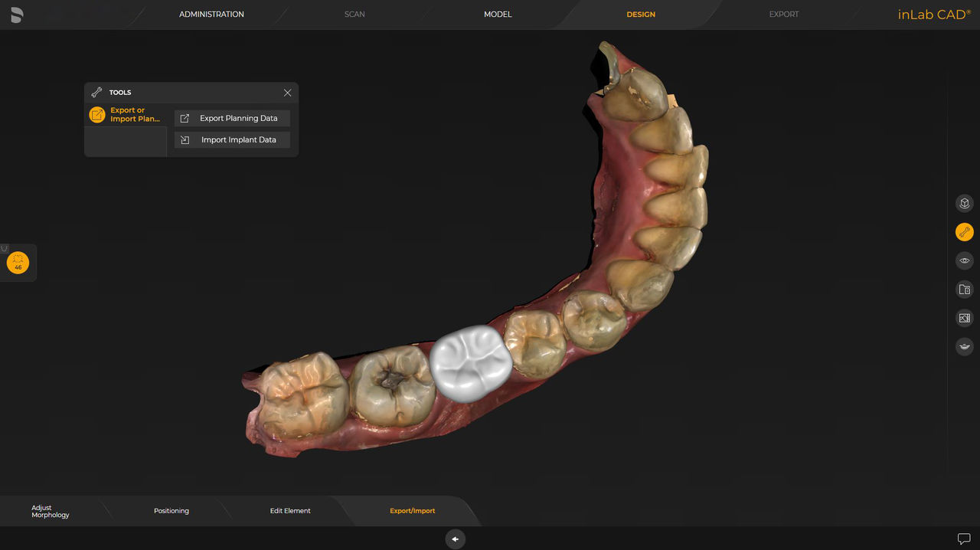Select the tooth 46 restoration badge
The height and width of the screenshot is (550, 980).
pyautogui.click(x=18, y=262)
